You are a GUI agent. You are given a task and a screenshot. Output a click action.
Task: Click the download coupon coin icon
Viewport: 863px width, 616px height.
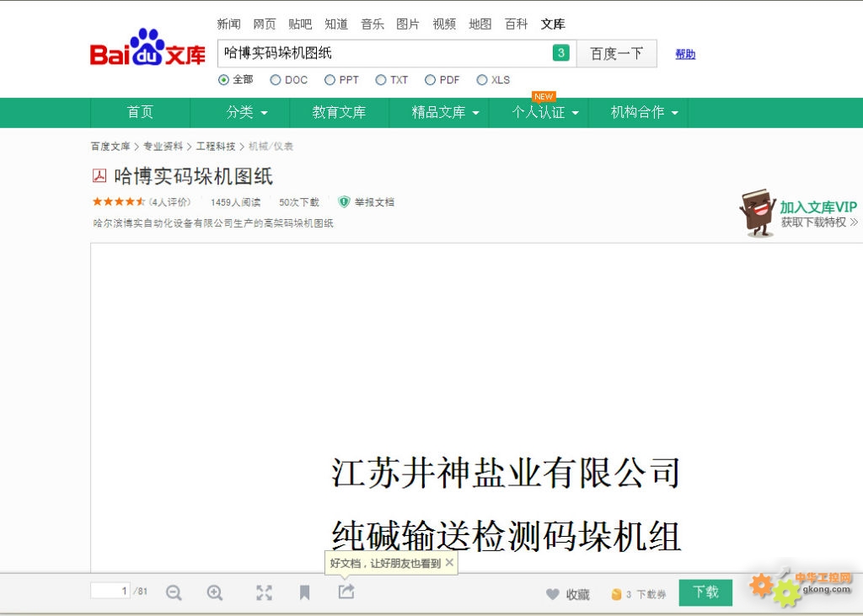tap(616, 594)
